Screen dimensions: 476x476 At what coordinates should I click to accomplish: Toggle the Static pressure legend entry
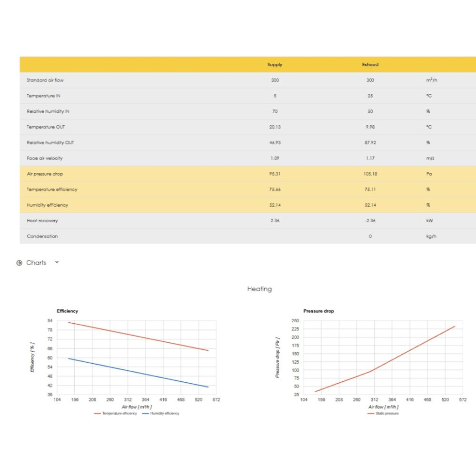387,413
